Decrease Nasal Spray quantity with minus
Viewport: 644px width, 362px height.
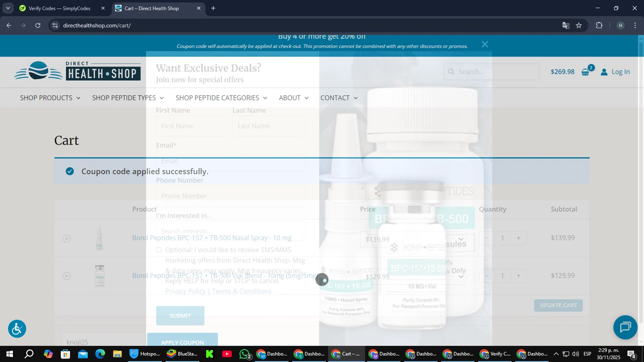pos(486,238)
